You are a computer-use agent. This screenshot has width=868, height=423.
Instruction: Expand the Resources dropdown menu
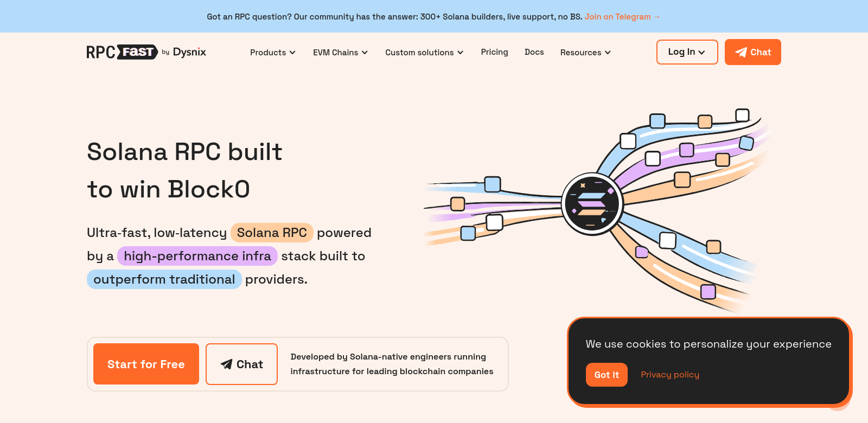click(x=586, y=53)
